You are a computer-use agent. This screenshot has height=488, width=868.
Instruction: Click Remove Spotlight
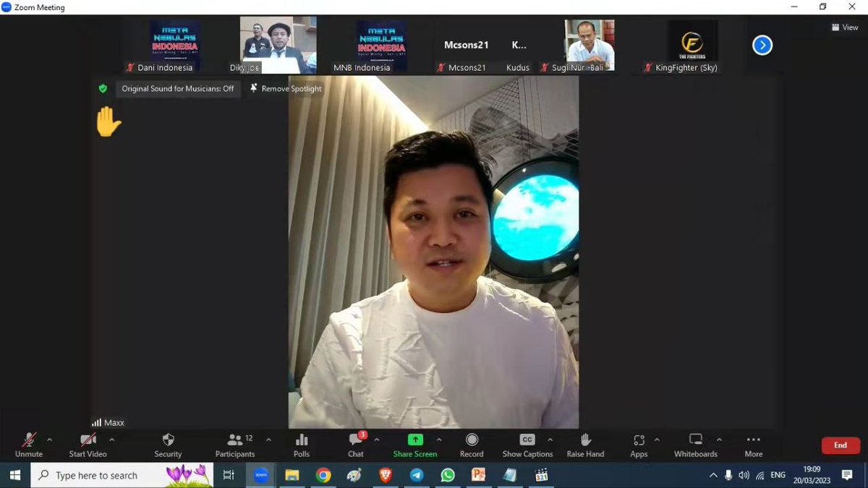point(286,89)
